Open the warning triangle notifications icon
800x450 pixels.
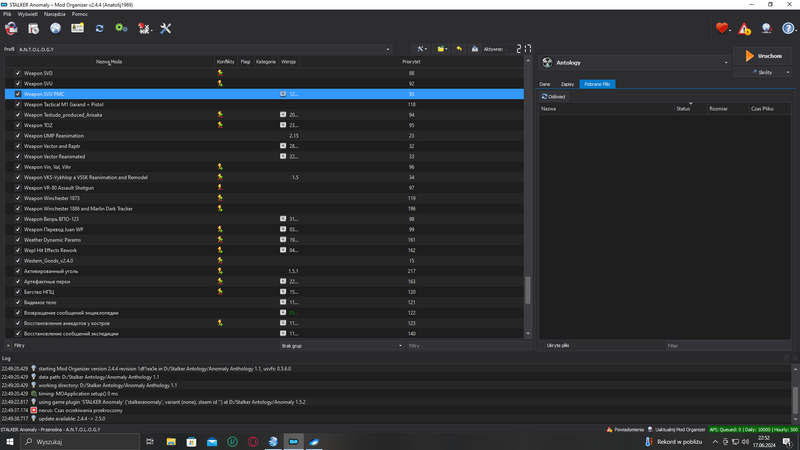pos(745,29)
